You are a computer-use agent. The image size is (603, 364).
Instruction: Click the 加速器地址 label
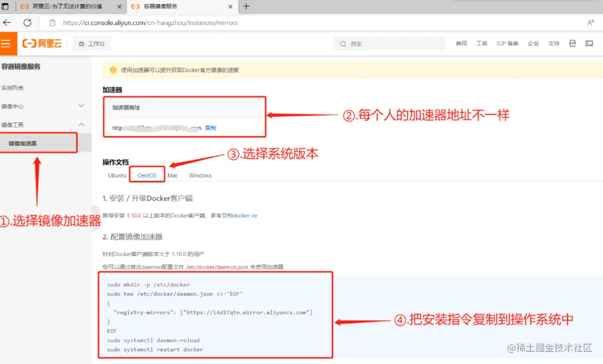pos(126,107)
